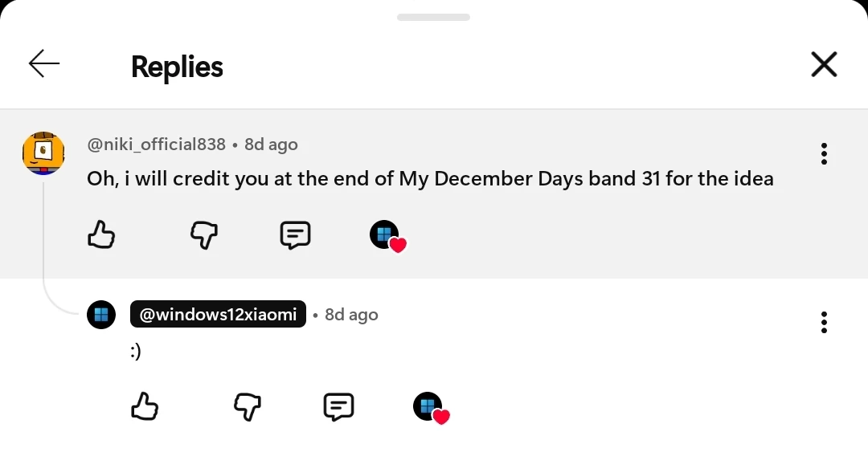868x452 pixels.
Task: Tap the @windows12xiaomi channel name badge
Action: [218, 315]
